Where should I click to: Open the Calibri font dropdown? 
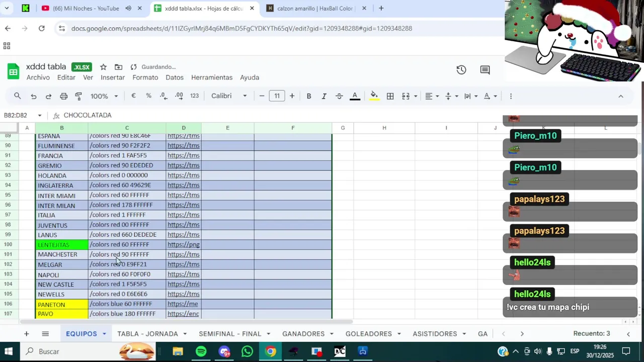tap(229, 96)
